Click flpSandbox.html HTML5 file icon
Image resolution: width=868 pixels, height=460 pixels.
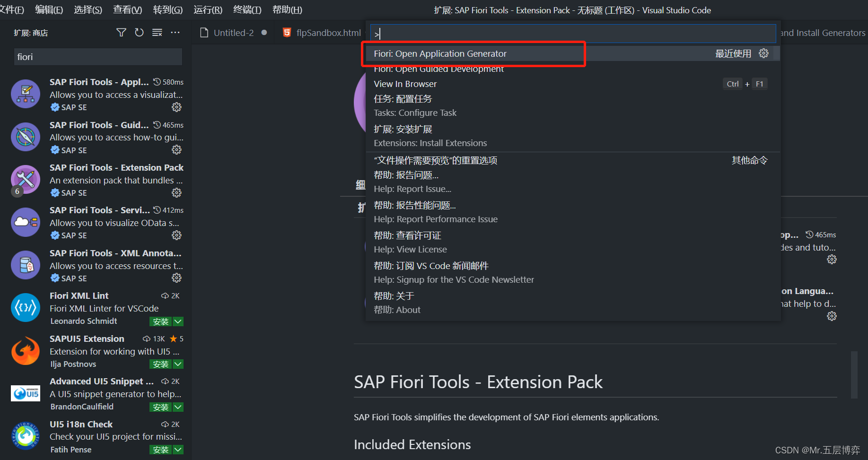[x=287, y=33]
